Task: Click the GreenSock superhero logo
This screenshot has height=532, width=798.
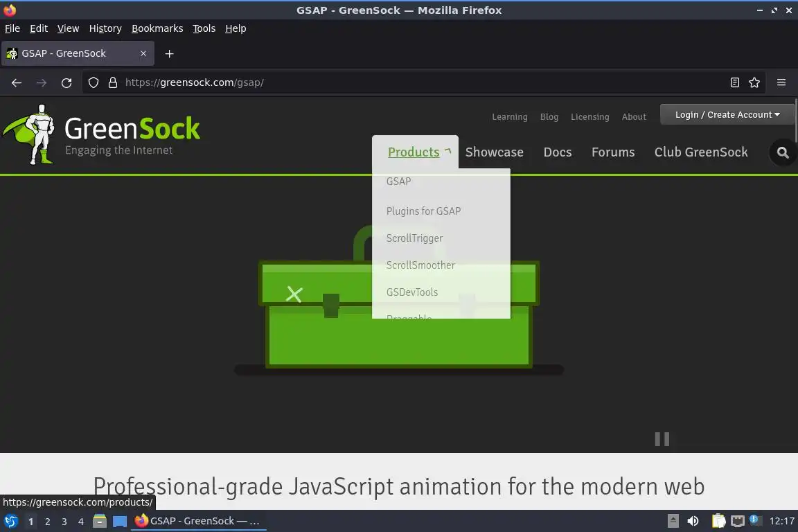Action: pyautogui.click(x=29, y=134)
